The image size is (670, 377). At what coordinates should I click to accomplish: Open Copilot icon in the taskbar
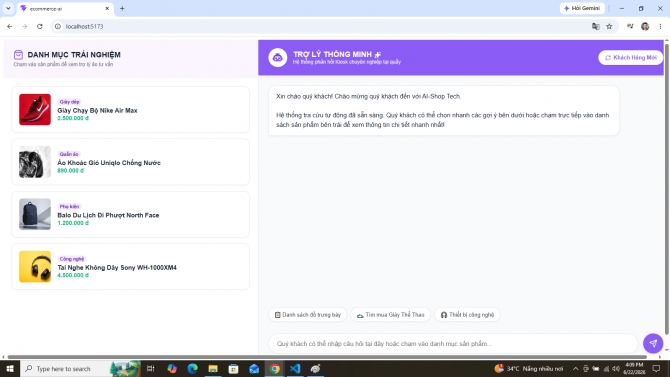tap(172, 368)
